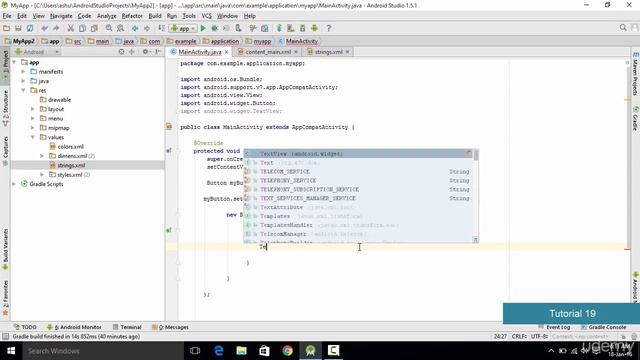Screen dimensions: 640x360
Task: Toggle the Terminal tool window
Action: coord(127,327)
